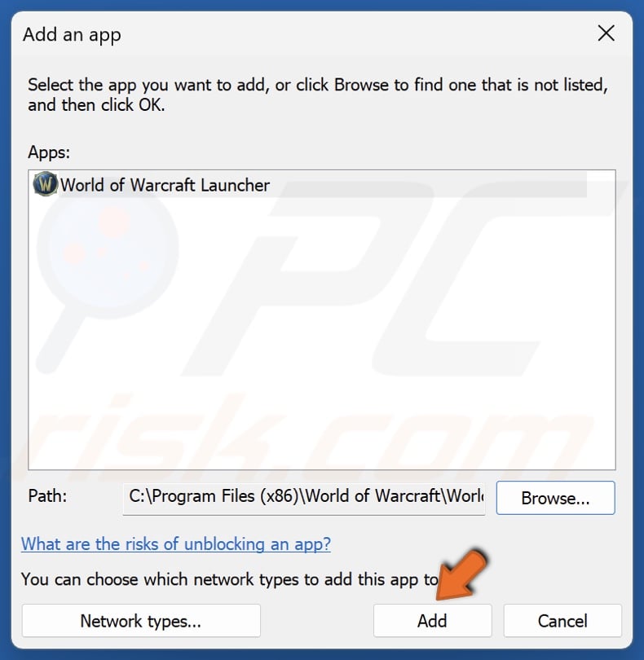This screenshot has width=644, height=660.
Task: Dismiss dialog using Cancel button
Action: tap(562, 621)
